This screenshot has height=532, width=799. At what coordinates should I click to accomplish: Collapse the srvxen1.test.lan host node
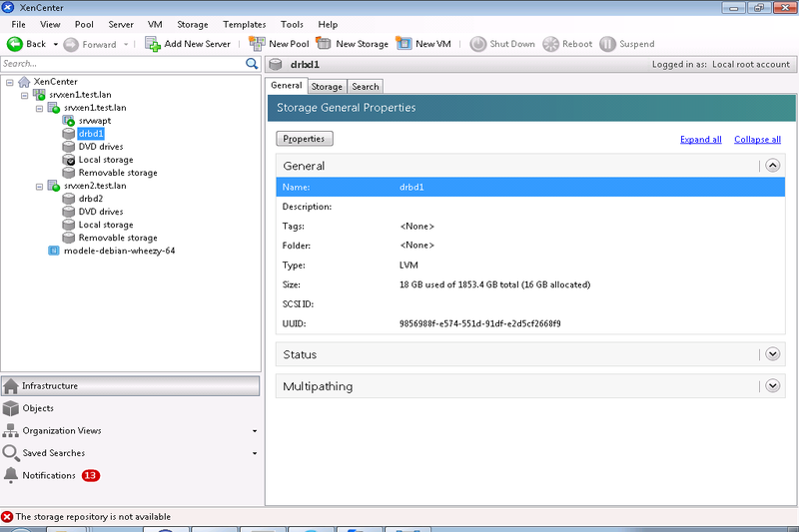pos(39,109)
